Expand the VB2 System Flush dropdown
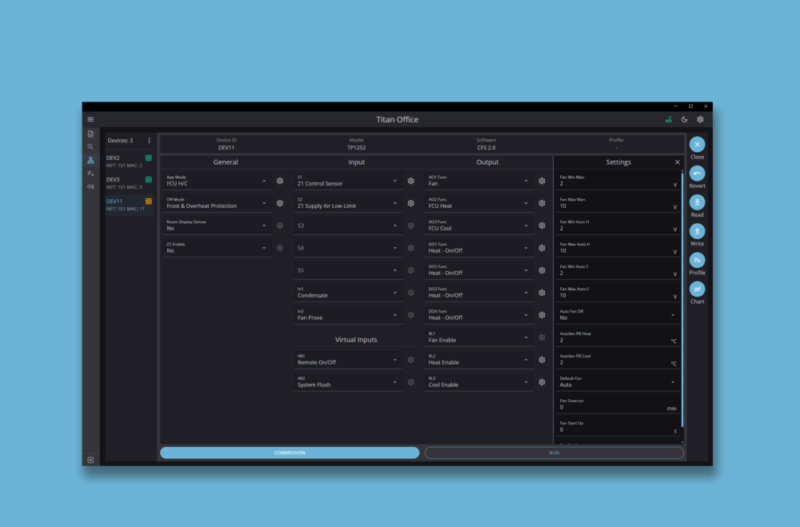 348,382
